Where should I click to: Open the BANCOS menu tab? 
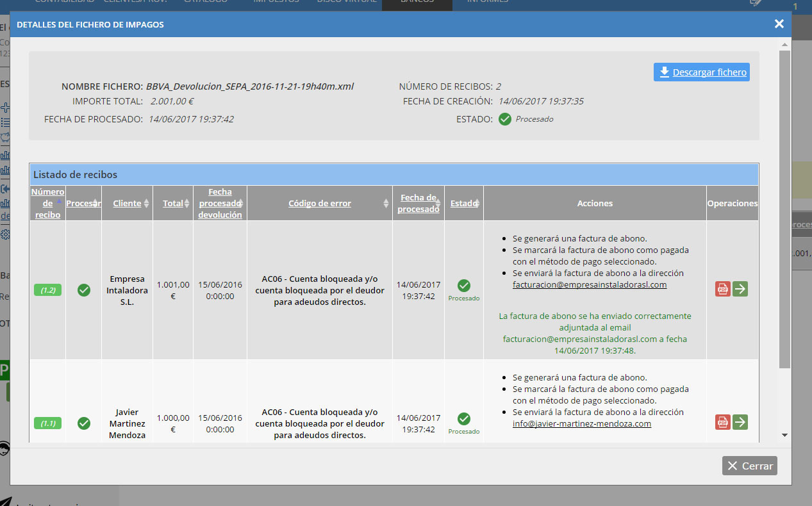(x=417, y=2)
